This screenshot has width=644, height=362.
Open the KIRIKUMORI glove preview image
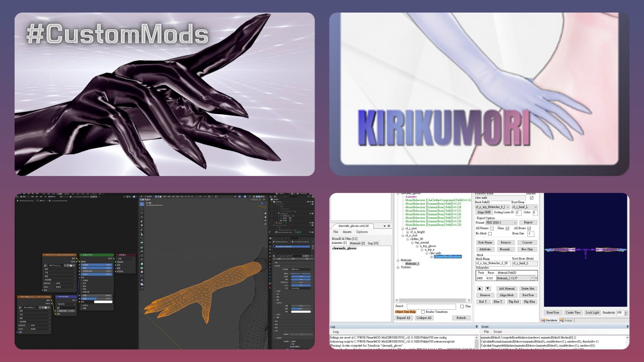[x=479, y=94]
